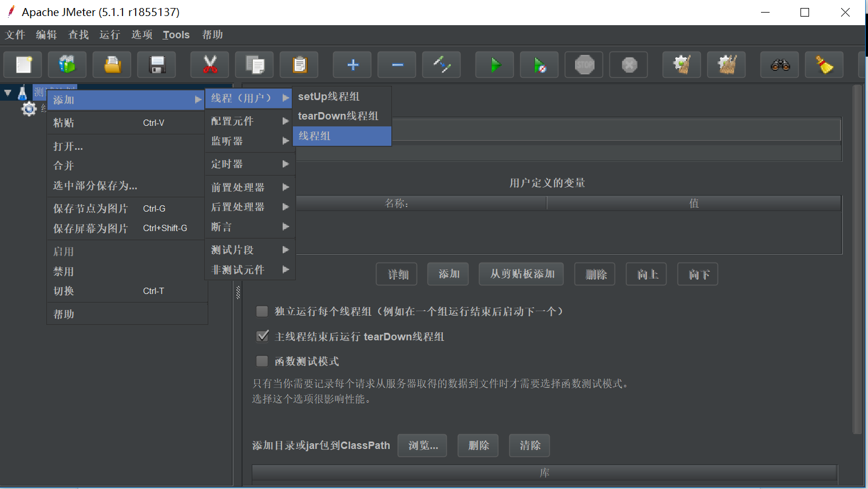
Task: Choose 切换 in context menu
Action: coord(127,291)
